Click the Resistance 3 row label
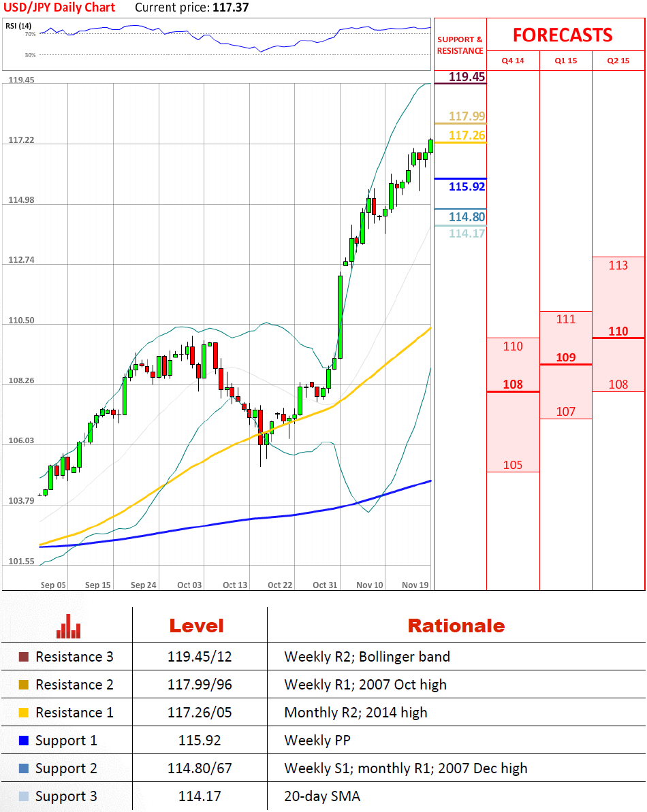 tap(74, 657)
